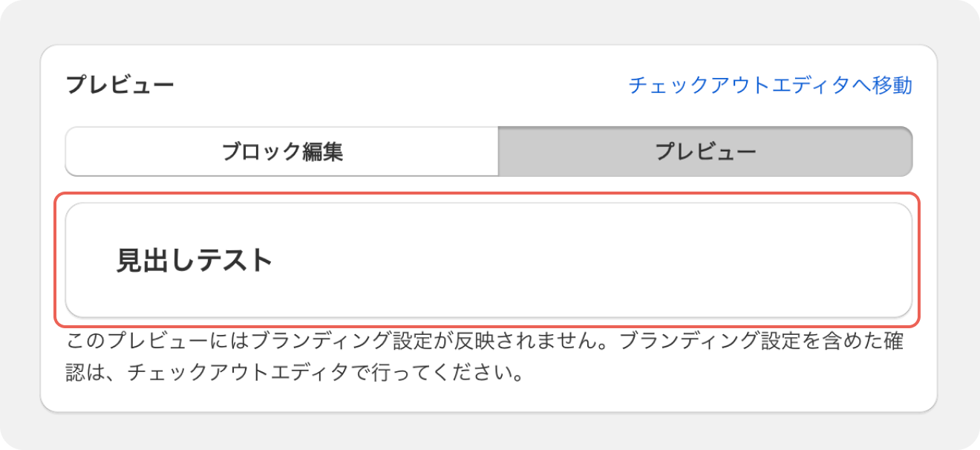Open the チェックアウトエディタへ移動 link
This screenshot has width=980, height=450.
click(770, 85)
